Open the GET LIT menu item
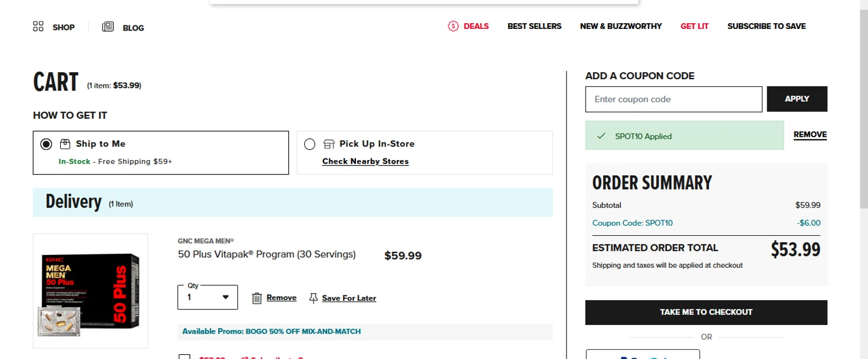Viewport: 868px width, 359px height. click(x=694, y=26)
